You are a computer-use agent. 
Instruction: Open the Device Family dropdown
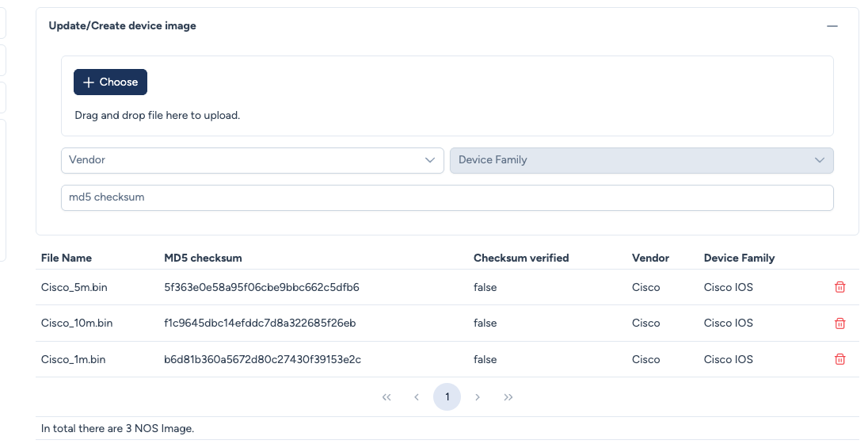click(x=641, y=160)
